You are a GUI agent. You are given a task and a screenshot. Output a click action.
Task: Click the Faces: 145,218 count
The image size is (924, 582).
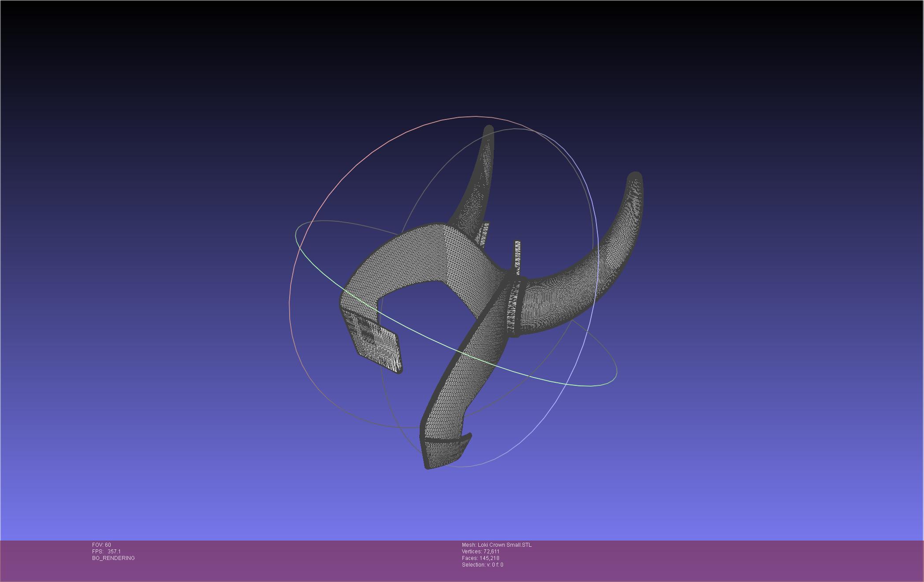(481, 558)
